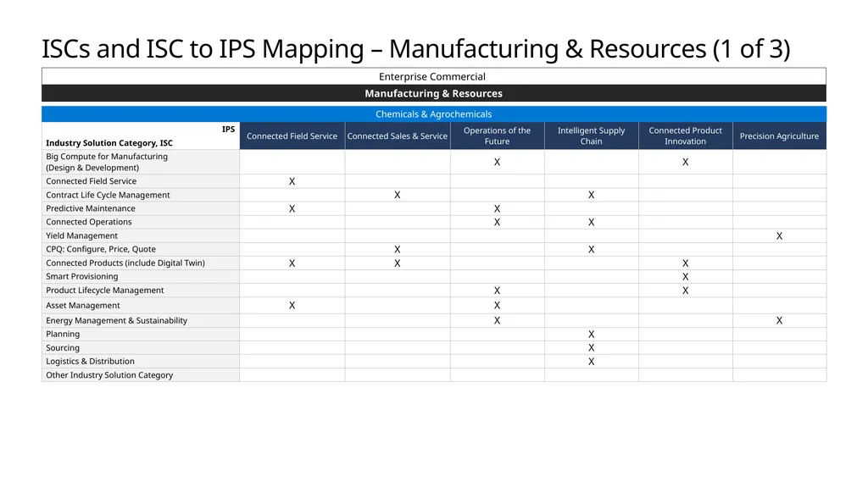Click X for Asset Management under Connected Field Service
Image resolution: width=868 pixels, height=487 pixels.
[292, 306]
